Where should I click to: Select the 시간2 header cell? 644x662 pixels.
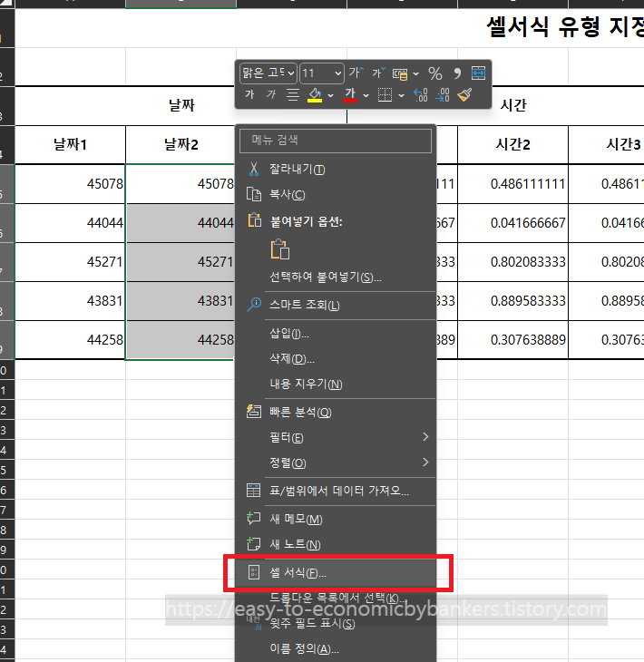(x=512, y=144)
